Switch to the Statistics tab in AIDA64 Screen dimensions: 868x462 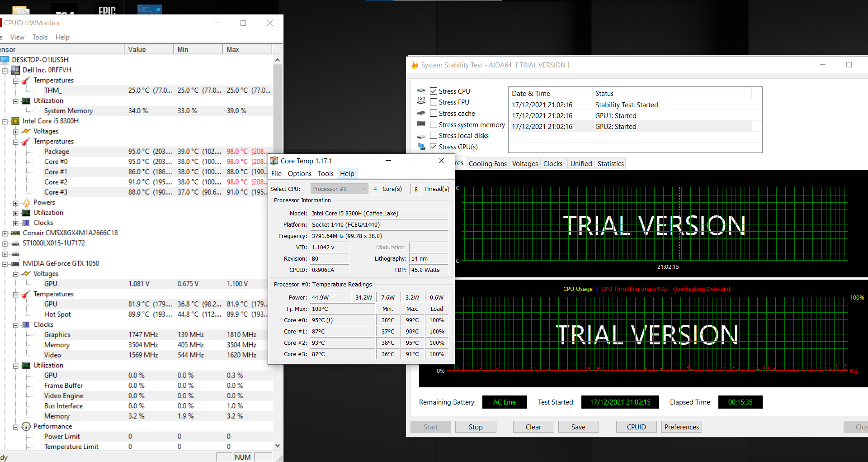click(x=611, y=164)
